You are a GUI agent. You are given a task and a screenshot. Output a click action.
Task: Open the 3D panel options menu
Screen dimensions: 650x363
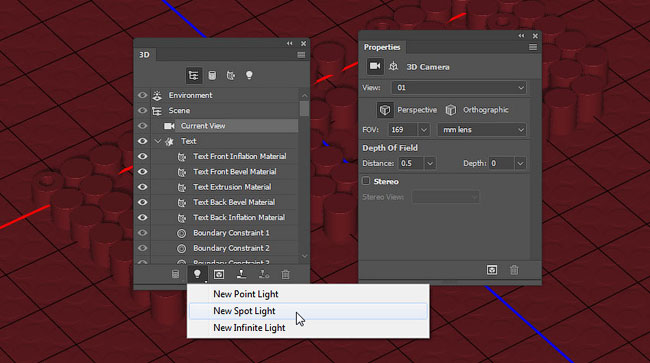point(301,55)
